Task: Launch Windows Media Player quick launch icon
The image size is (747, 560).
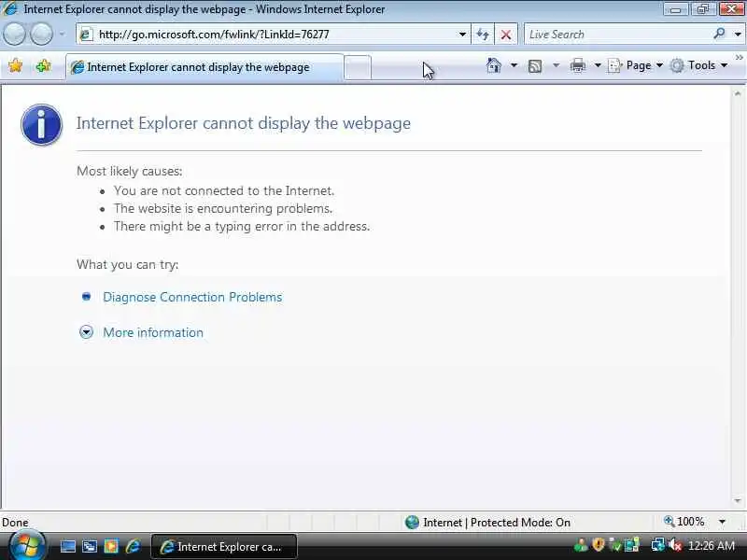Action: (111, 546)
